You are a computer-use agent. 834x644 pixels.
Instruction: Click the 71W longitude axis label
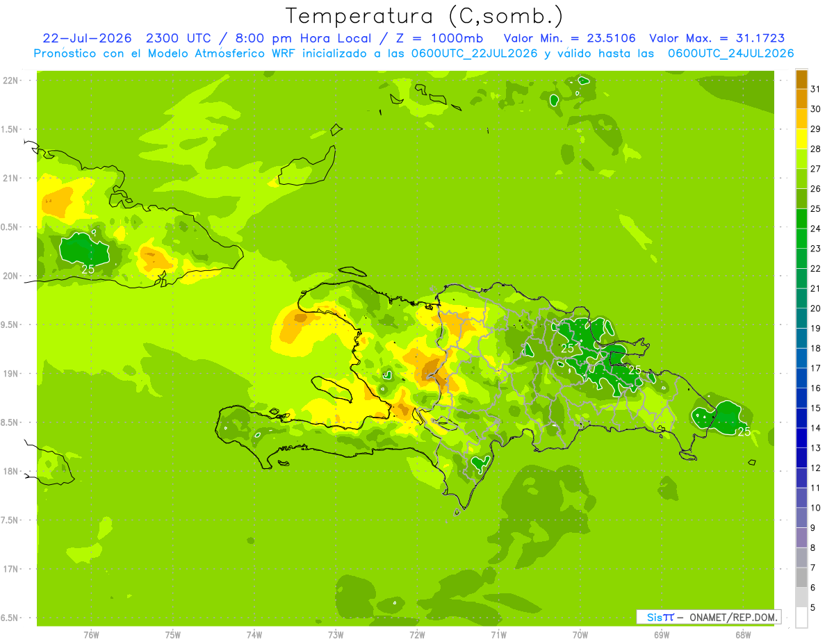pyautogui.click(x=498, y=635)
